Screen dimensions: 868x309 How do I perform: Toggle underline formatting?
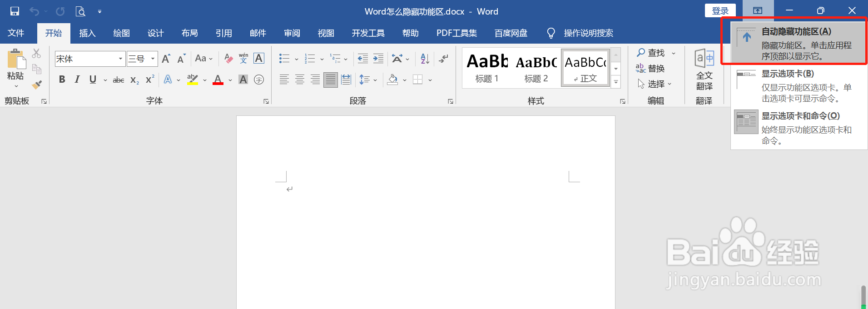(93, 80)
